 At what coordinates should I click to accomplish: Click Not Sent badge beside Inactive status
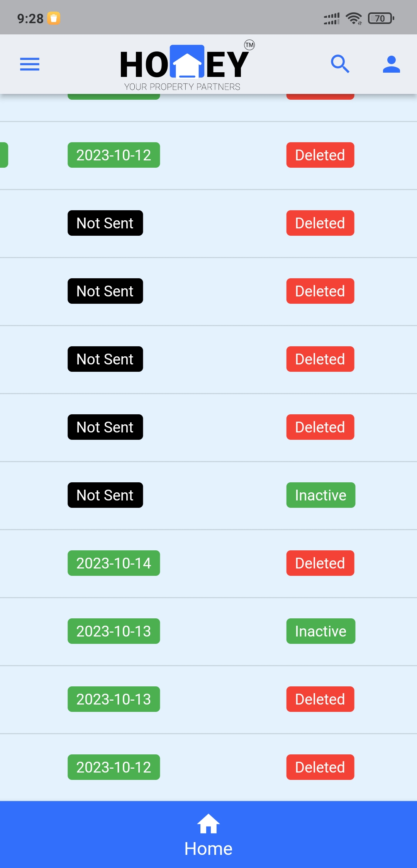pyautogui.click(x=105, y=495)
